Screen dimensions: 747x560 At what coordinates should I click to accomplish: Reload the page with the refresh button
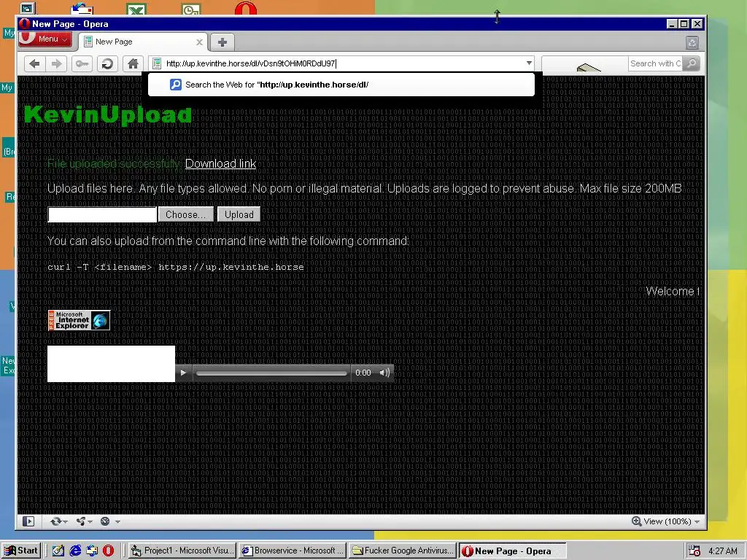point(108,63)
